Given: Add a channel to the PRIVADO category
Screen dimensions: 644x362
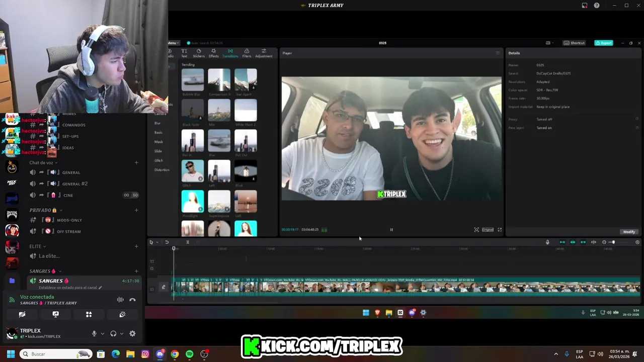Looking at the screenshot, I should point(136,210).
